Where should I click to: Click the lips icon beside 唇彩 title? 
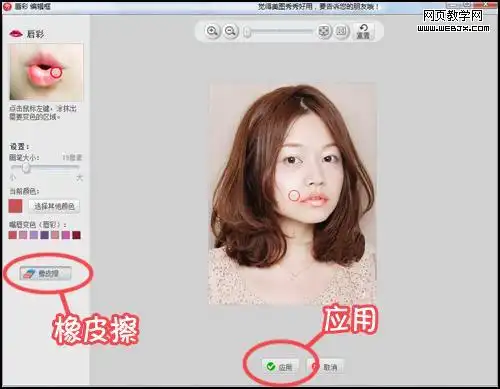pos(16,33)
